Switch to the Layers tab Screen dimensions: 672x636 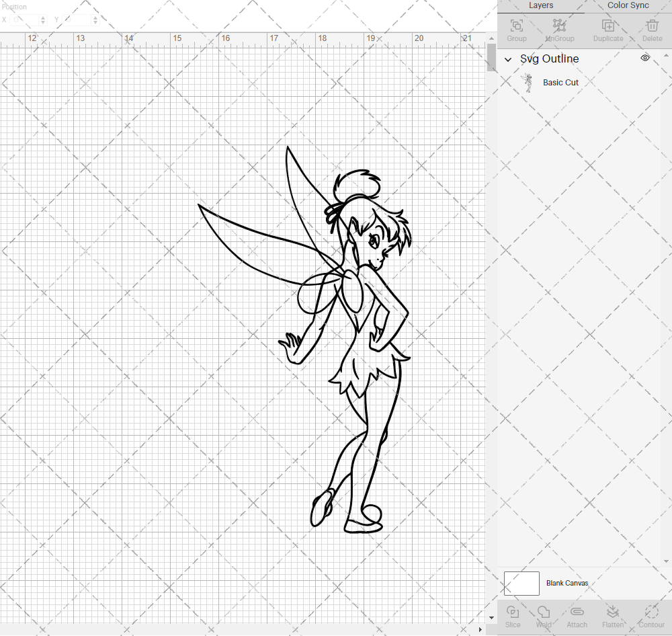pyautogui.click(x=541, y=5)
